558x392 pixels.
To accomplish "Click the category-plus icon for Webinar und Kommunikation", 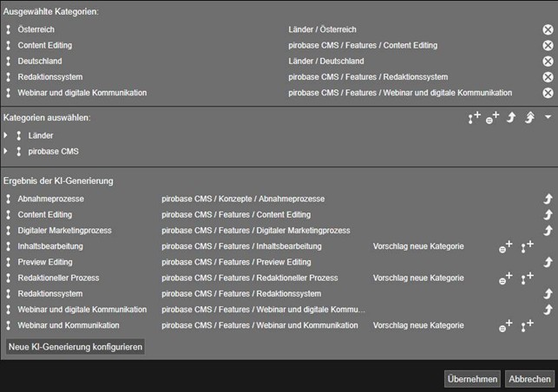I will [x=527, y=326].
